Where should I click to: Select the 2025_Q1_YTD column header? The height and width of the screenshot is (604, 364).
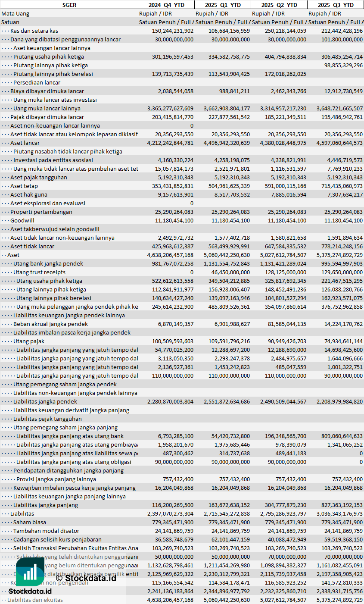[223, 5]
